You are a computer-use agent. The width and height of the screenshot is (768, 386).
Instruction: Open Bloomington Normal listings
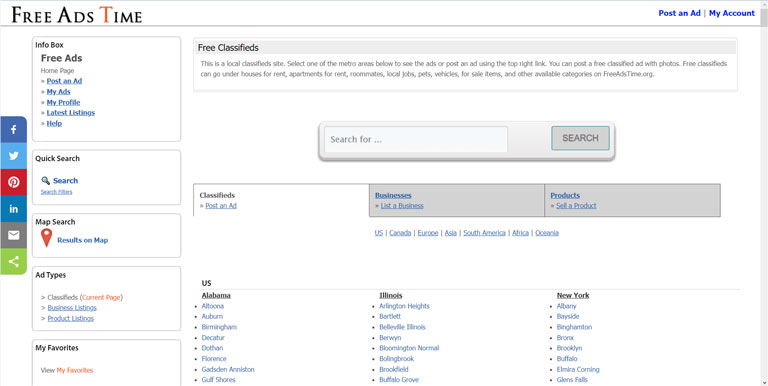409,348
